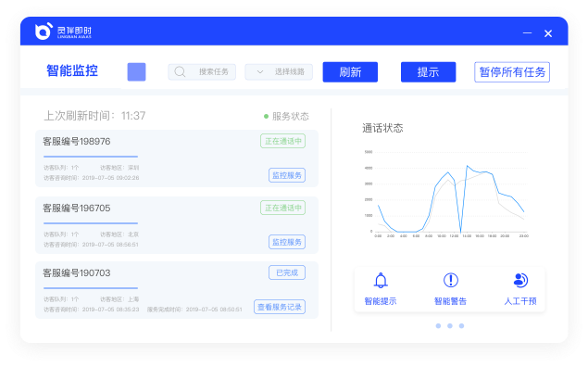Click the 客服编号198976 title
Viewport: 588px width, 367px height.
77,142
